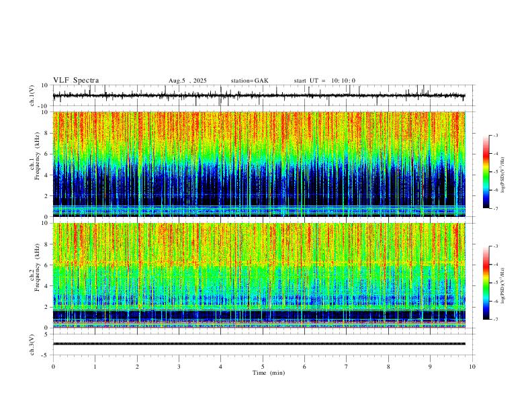Select the "Aug.5 , 2025" date label
The height and width of the screenshot is (411, 532).
[187, 81]
